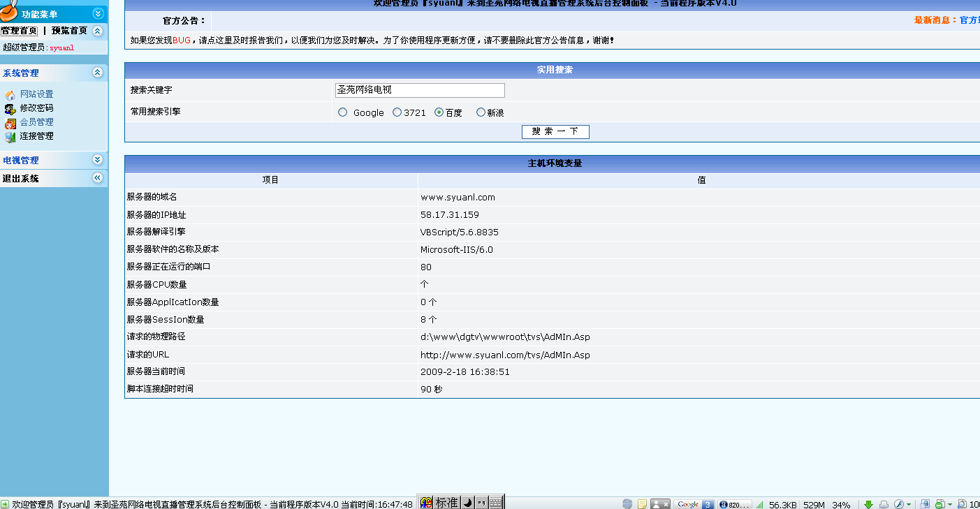Select the 新浪 search engine radio
The height and width of the screenshot is (509, 980).
point(481,112)
